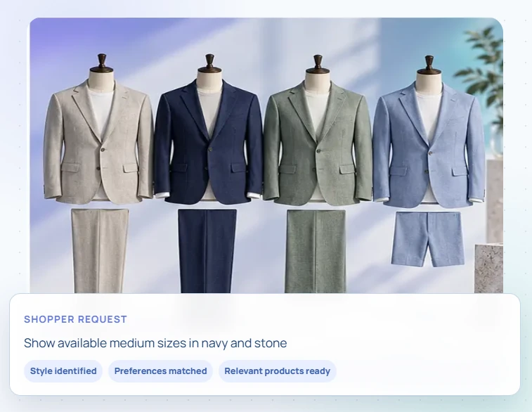Click the "Preferences matched" chip

pyautogui.click(x=160, y=371)
